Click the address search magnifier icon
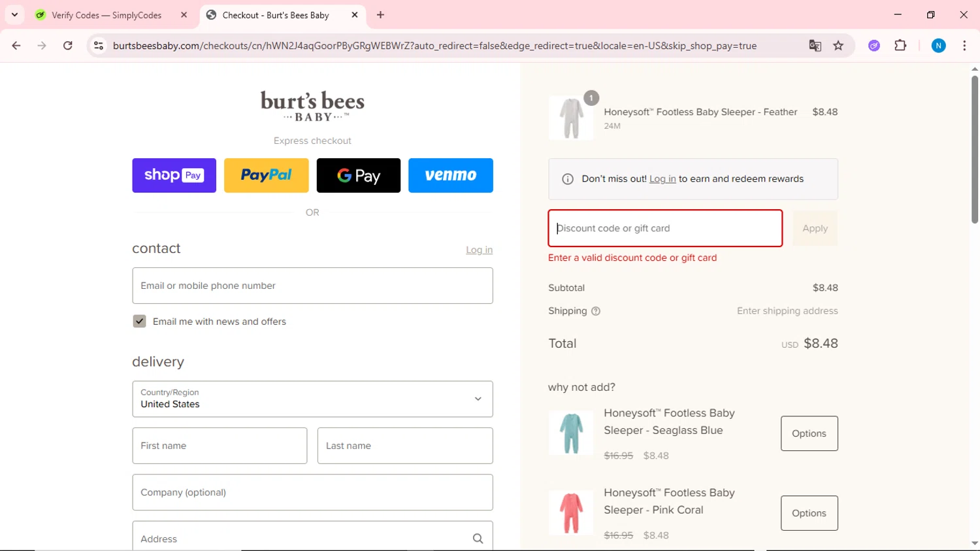 click(x=478, y=539)
